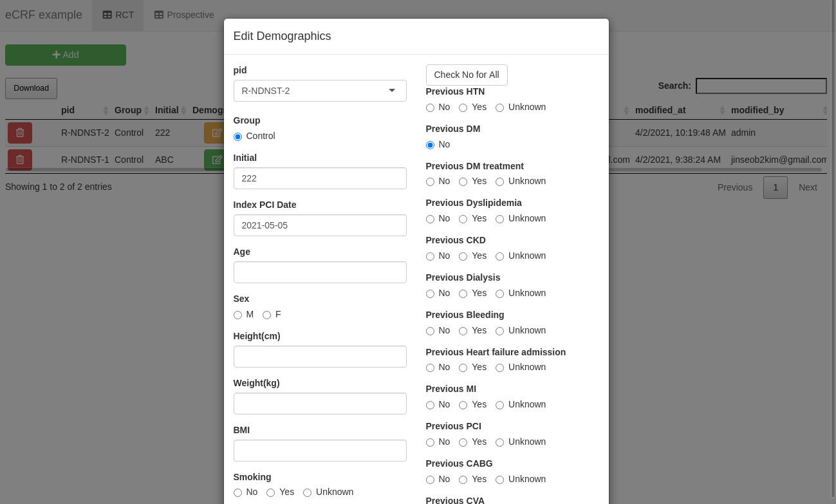Screen dimensions: 836x504
Task: Select F radio button under Sex
Action: (x=266, y=315)
